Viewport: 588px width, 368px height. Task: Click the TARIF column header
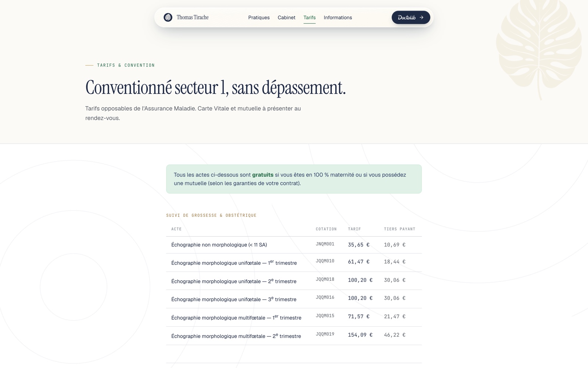[355, 229]
